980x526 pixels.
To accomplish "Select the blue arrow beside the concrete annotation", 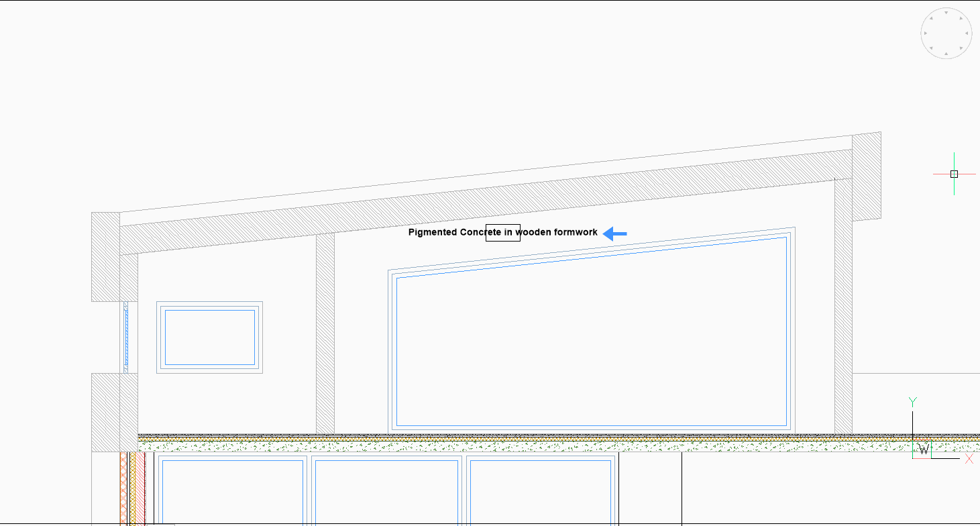I will [615, 233].
